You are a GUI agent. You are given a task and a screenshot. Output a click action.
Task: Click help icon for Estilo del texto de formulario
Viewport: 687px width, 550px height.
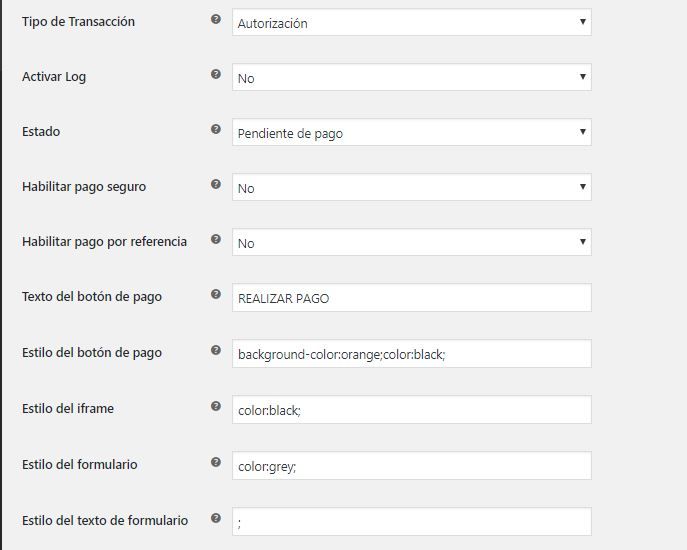[216, 518]
